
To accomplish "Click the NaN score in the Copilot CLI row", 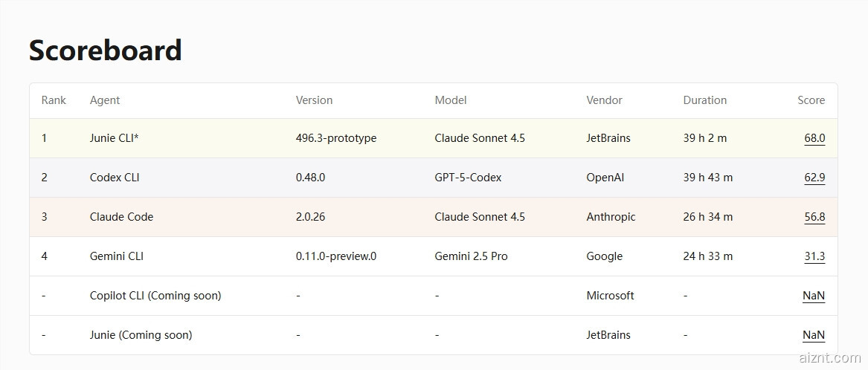I will click(813, 296).
